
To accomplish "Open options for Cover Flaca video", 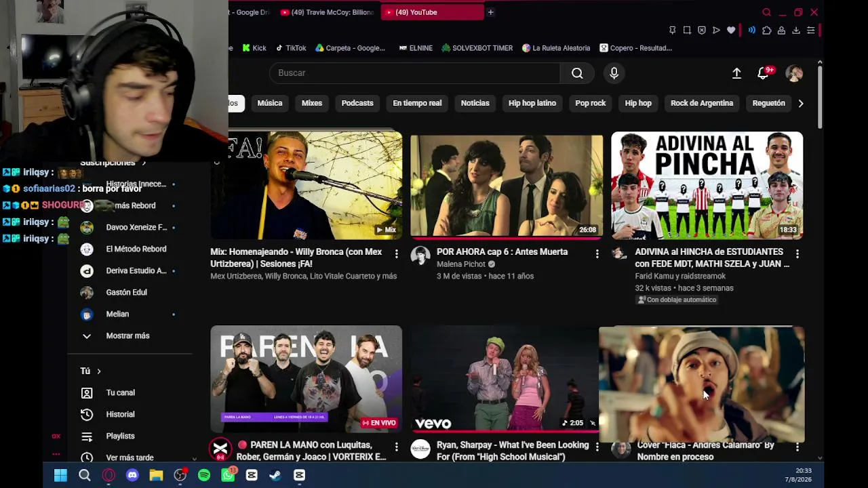I will tap(797, 447).
